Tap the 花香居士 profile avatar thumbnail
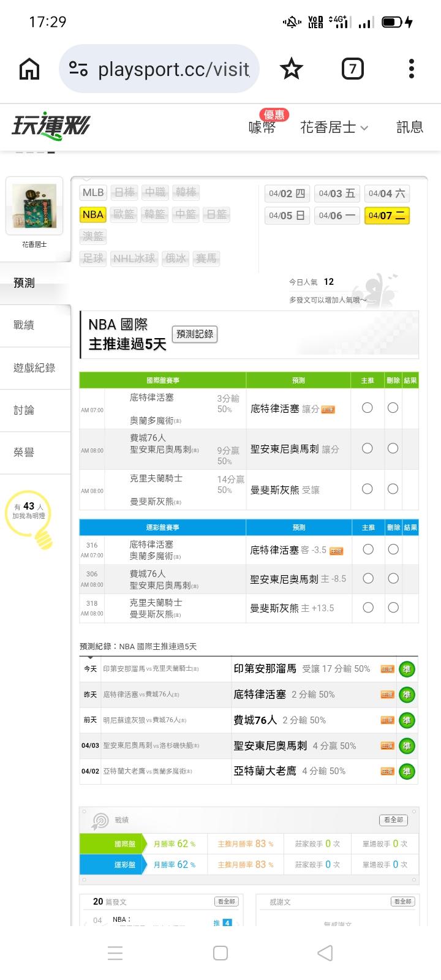 (34, 207)
